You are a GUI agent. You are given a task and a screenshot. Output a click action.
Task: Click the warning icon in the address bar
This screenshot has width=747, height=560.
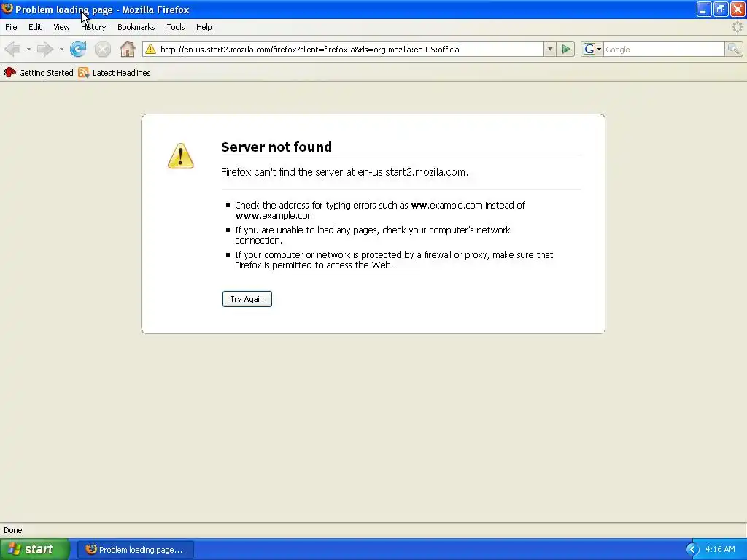[x=150, y=49]
